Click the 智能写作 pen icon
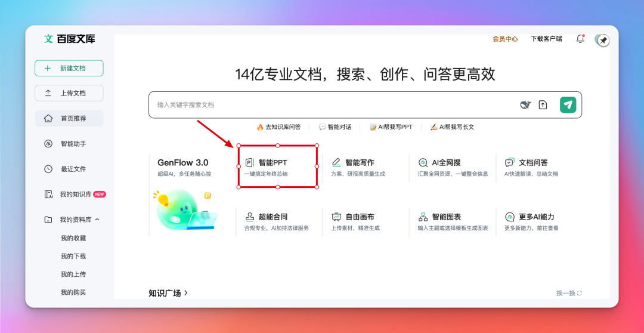Screen dimensions: 644x333 (336, 163)
